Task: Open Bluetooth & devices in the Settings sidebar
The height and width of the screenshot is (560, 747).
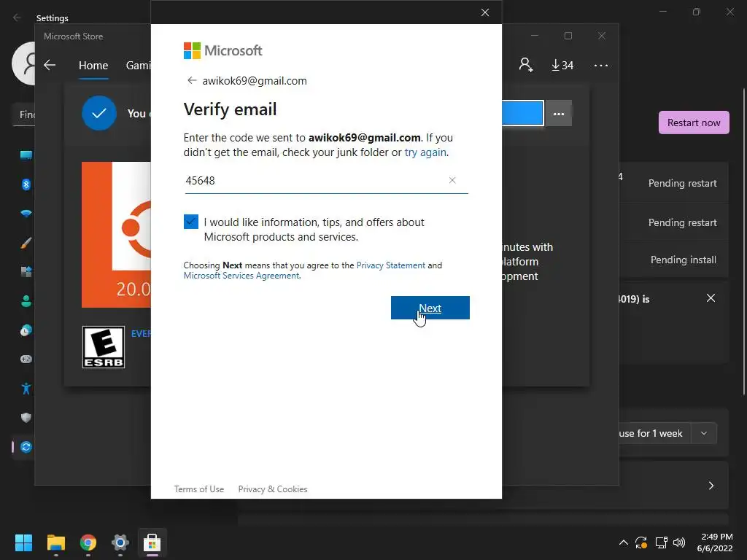Action: (26, 184)
